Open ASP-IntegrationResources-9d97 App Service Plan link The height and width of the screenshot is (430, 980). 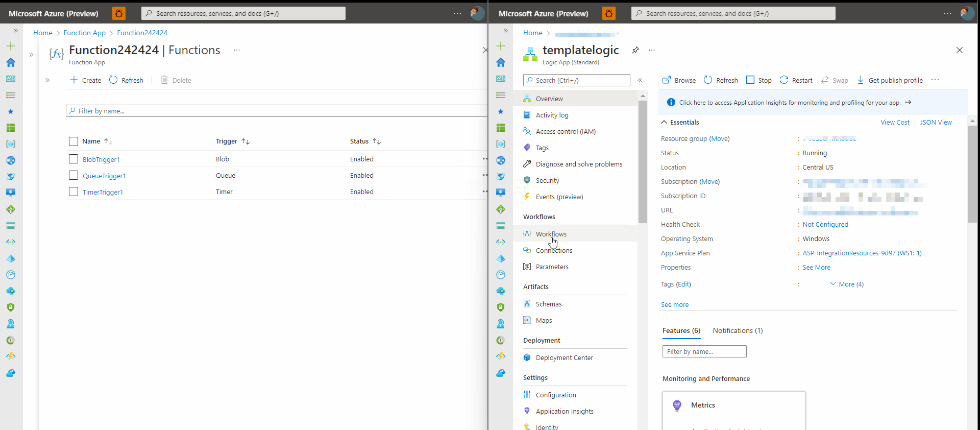pyautogui.click(x=862, y=253)
